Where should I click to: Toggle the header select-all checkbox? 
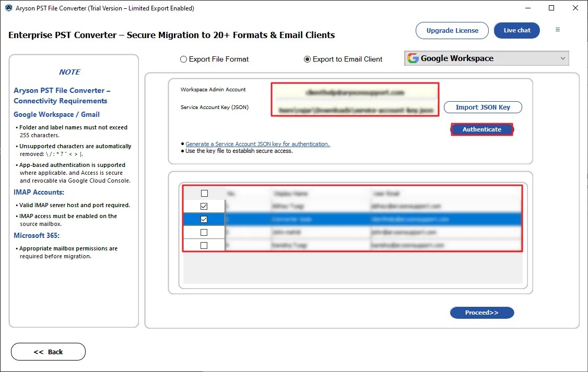[204, 194]
